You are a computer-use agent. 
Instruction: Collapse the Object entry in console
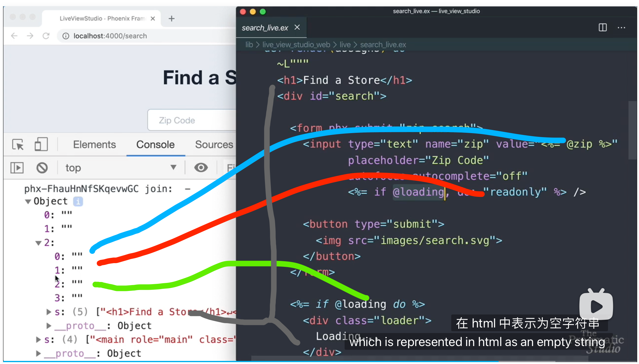tap(28, 201)
